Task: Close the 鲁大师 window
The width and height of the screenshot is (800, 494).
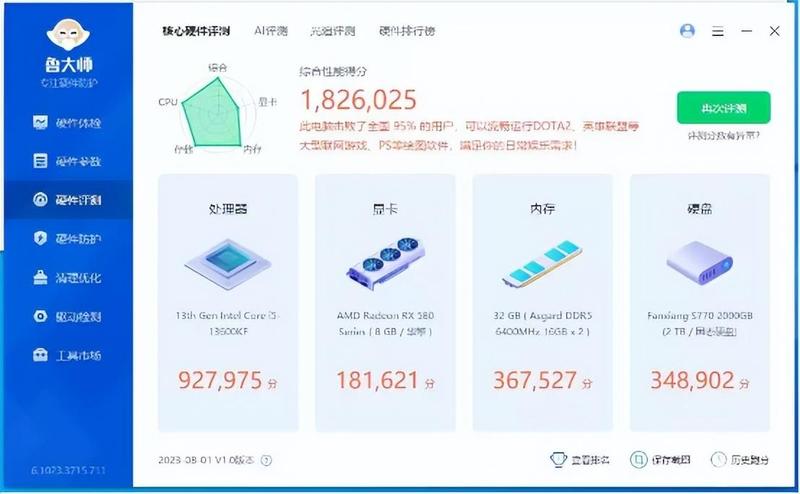Action: coord(774,31)
